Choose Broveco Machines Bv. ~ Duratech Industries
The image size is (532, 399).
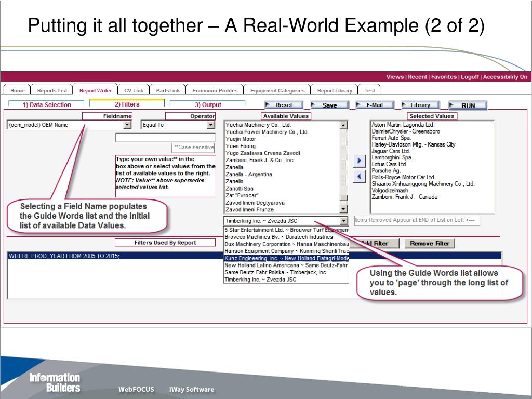[x=286, y=237]
